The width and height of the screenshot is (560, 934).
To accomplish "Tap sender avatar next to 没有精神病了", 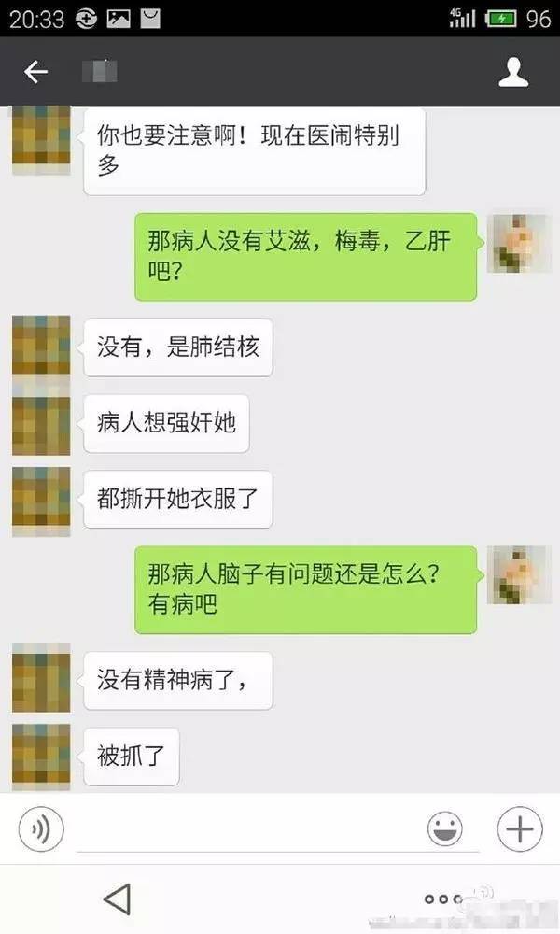I will tap(41, 677).
